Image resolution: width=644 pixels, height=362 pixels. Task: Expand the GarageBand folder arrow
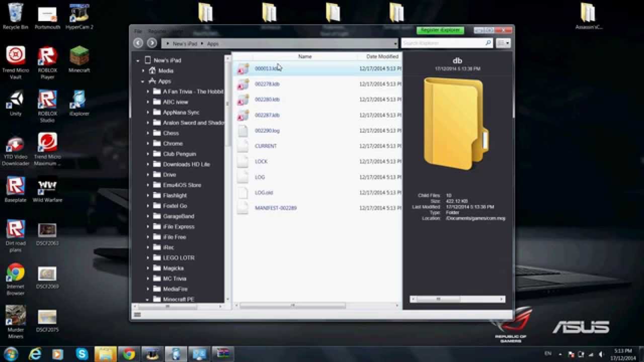[148, 216]
